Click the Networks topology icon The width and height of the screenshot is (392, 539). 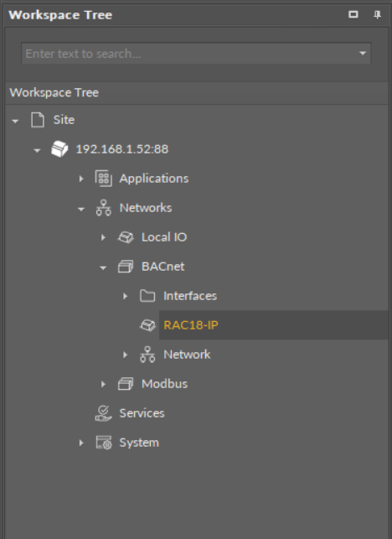pos(103,208)
